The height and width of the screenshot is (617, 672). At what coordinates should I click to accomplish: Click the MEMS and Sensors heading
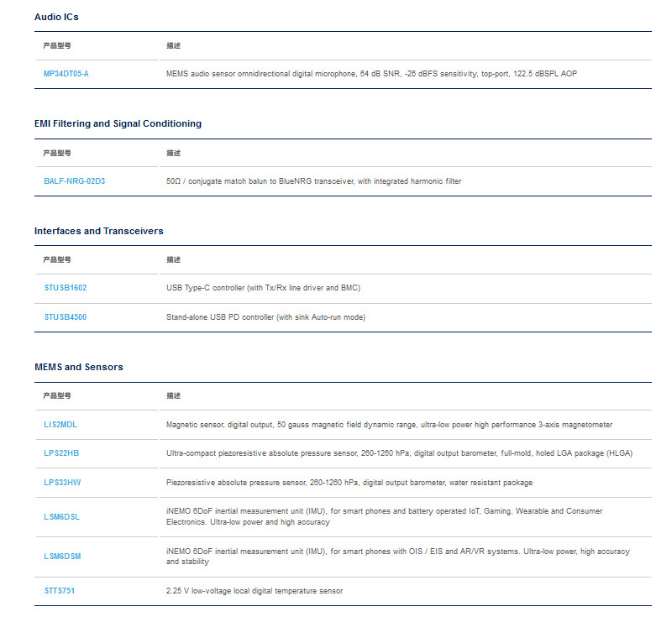(79, 367)
